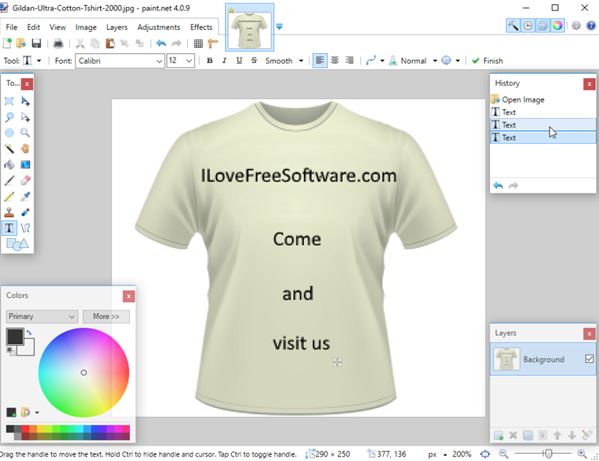Select the Text tool in Tools panel

coord(9,228)
